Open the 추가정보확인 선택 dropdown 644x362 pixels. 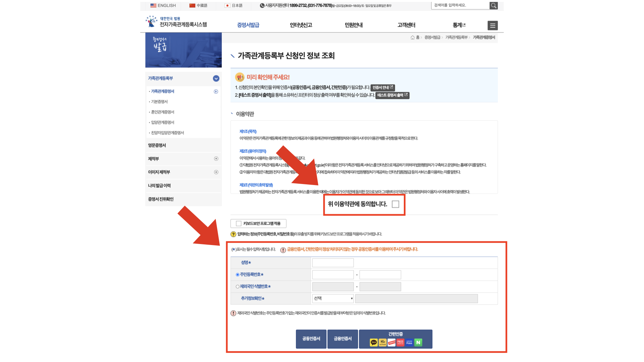[x=333, y=298]
